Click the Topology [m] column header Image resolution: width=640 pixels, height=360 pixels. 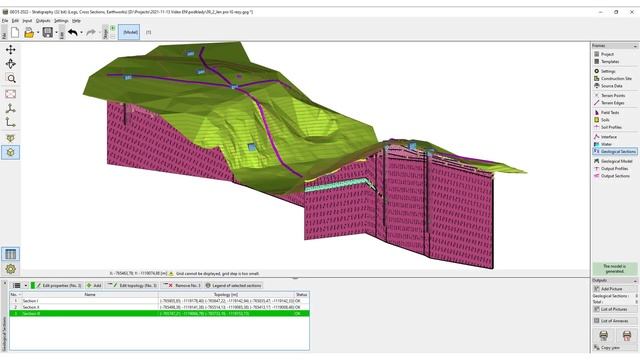click(226, 294)
